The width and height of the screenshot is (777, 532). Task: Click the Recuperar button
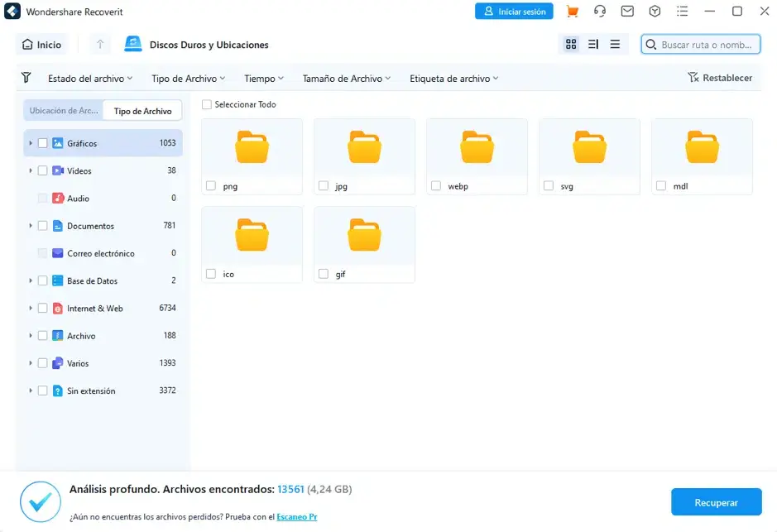(x=716, y=502)
